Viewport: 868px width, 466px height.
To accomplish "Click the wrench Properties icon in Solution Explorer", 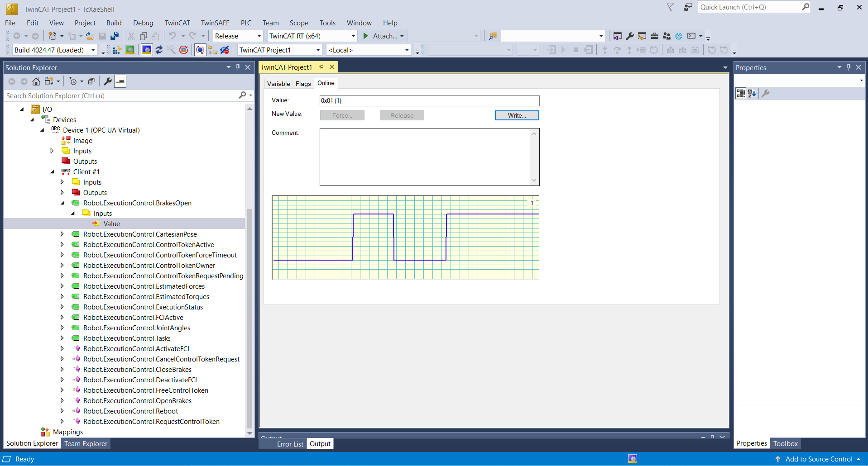I will pyautogui.click(x=108, y=81).
